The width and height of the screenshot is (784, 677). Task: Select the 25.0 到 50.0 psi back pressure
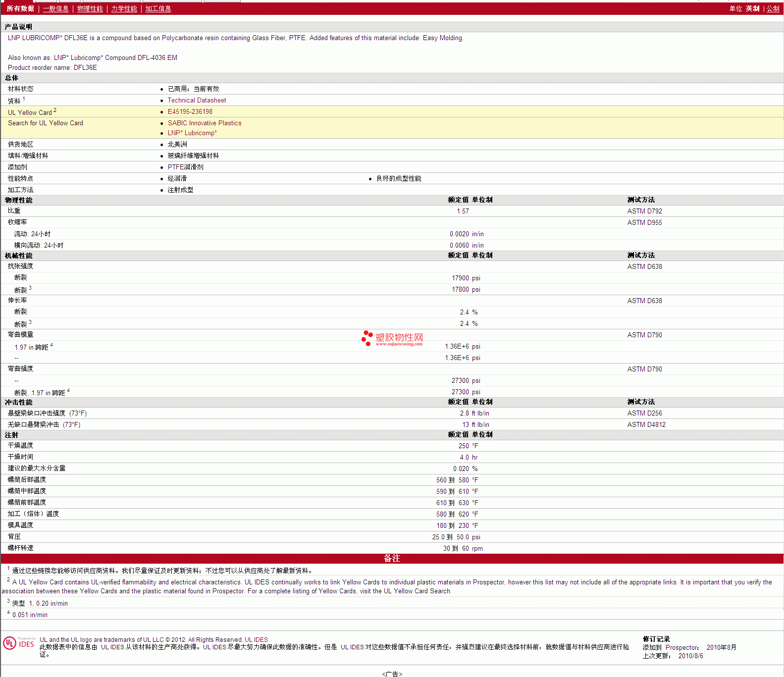456,537
